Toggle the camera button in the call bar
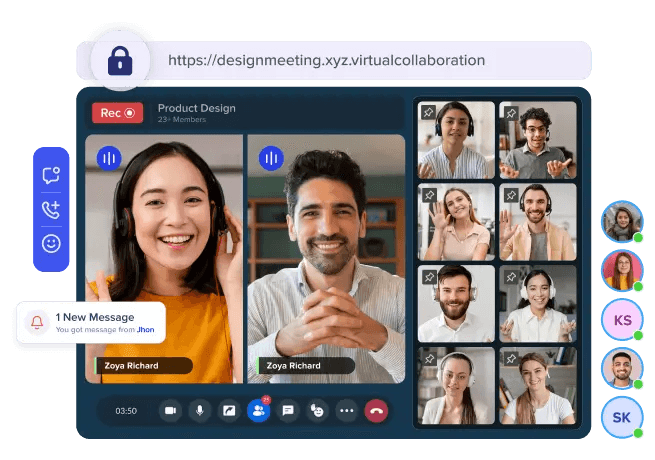The height and width of the screenshot is (460, 655). 170,411
